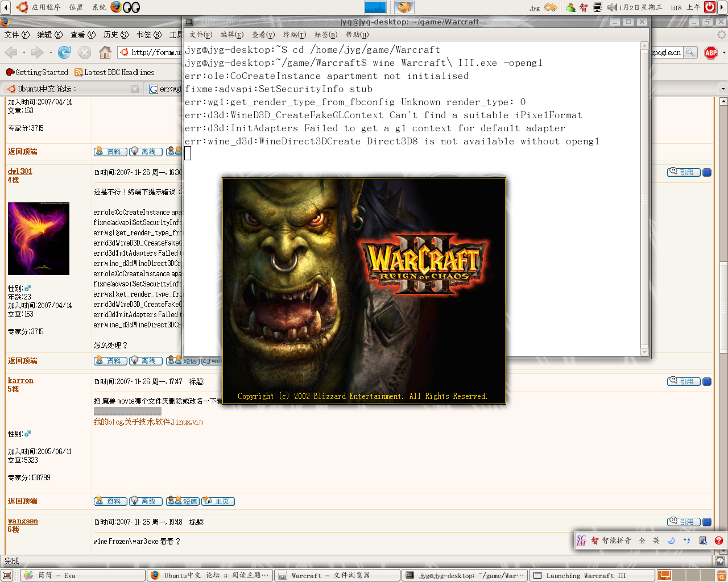The width and height of the screenshot is (728, 582).
Task: Click 短信 button under karron's post
Action: pyautogui.click(x=183, y=501)
